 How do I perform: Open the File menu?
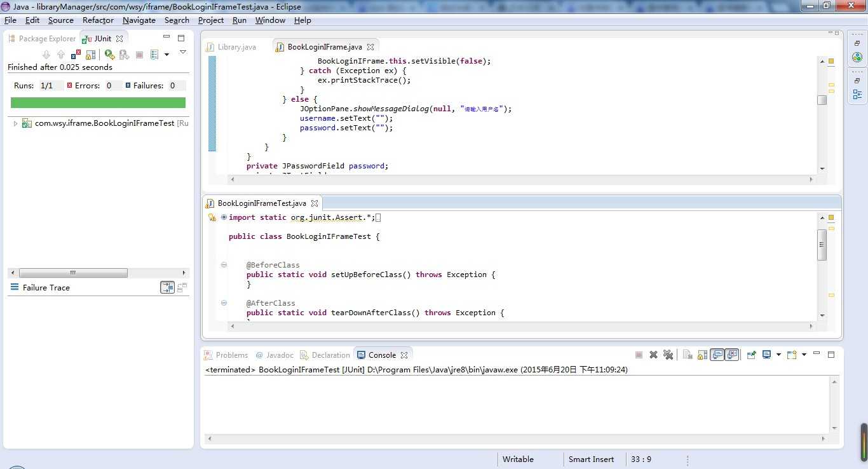tap(10, 20)
